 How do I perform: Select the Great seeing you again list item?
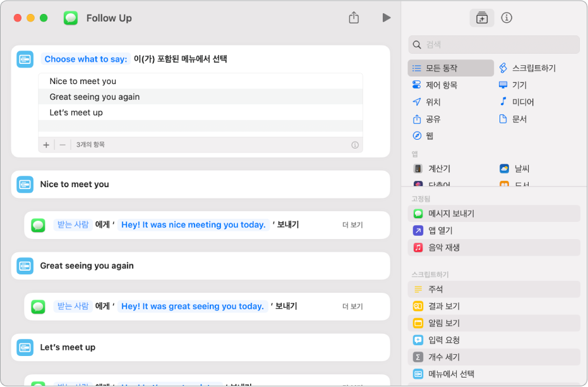(x=201, y=97)
